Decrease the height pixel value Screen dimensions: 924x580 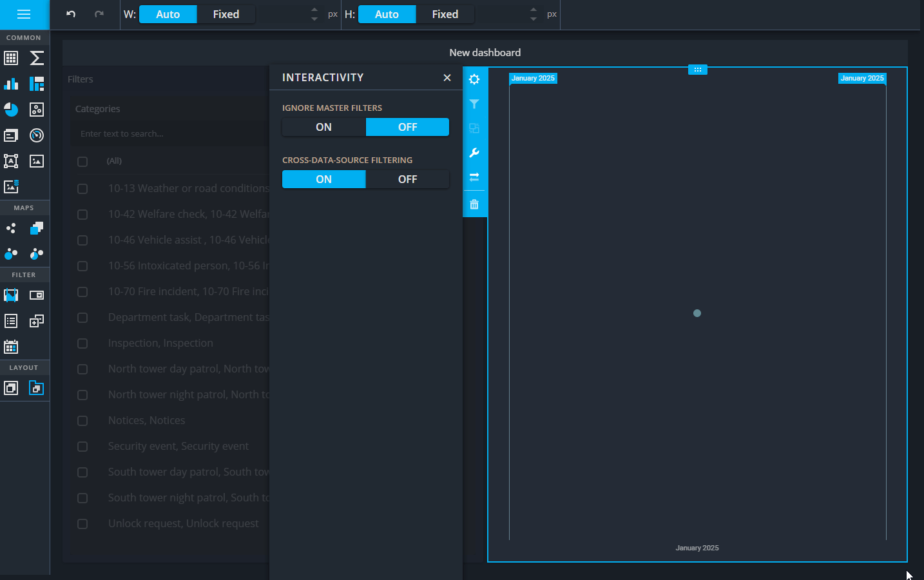534,19
